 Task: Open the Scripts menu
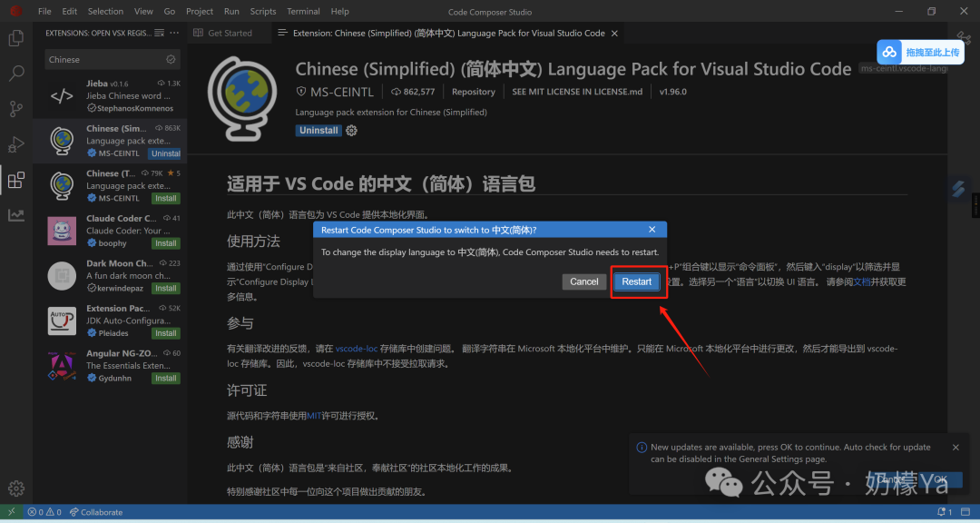click(263, 11)
